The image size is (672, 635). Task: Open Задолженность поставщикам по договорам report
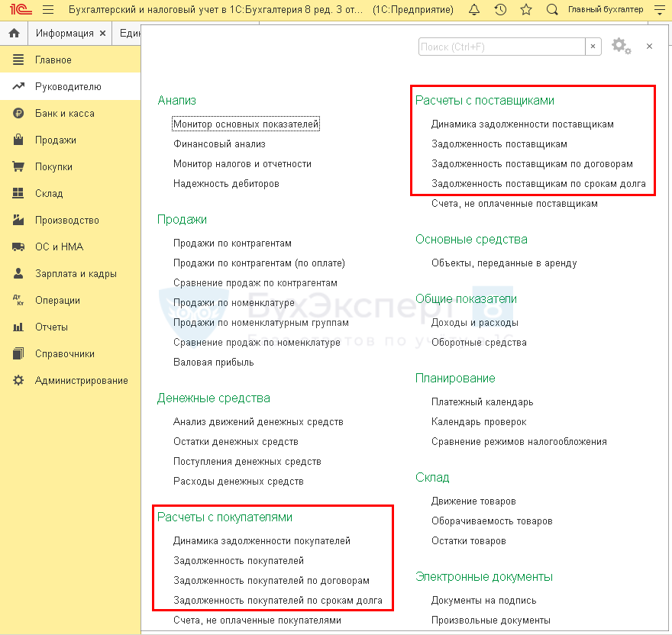point(531,163)
